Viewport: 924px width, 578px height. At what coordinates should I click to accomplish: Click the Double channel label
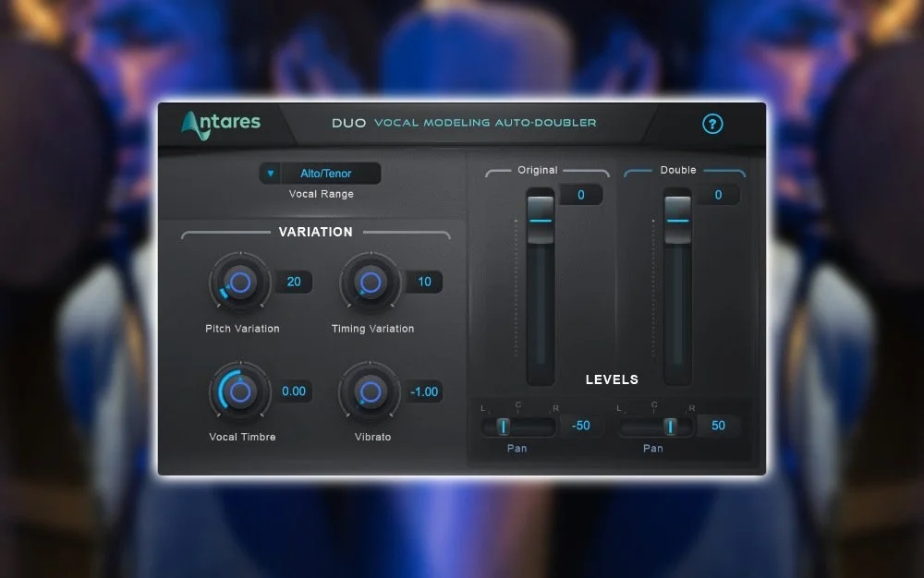678,170
